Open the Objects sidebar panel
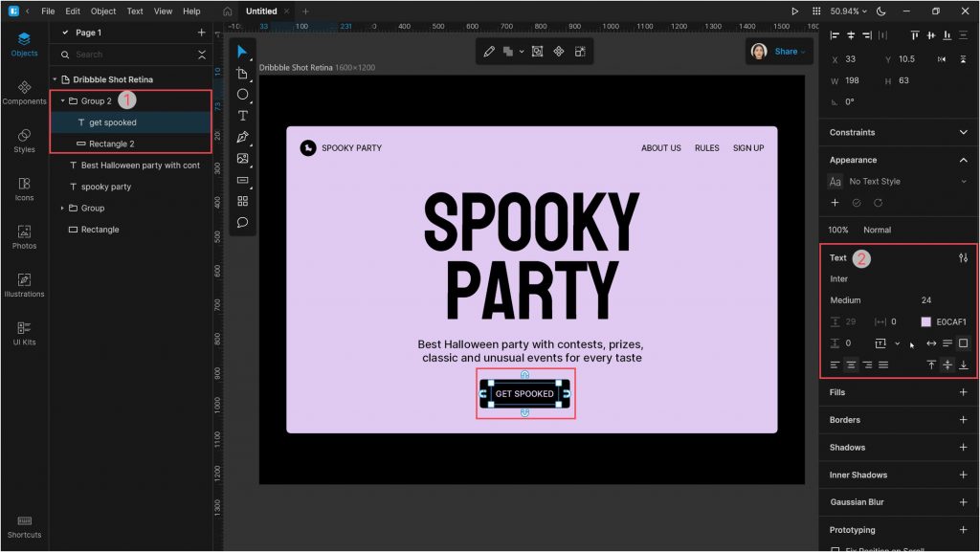This screenshot has width=980, height=552. (x=24, y=44)
